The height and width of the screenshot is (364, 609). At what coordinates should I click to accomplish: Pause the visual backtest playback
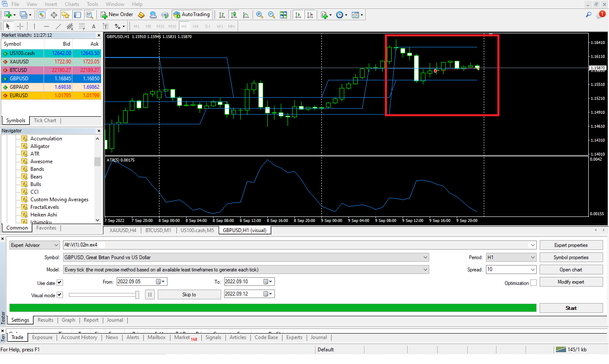pos(150,295)
